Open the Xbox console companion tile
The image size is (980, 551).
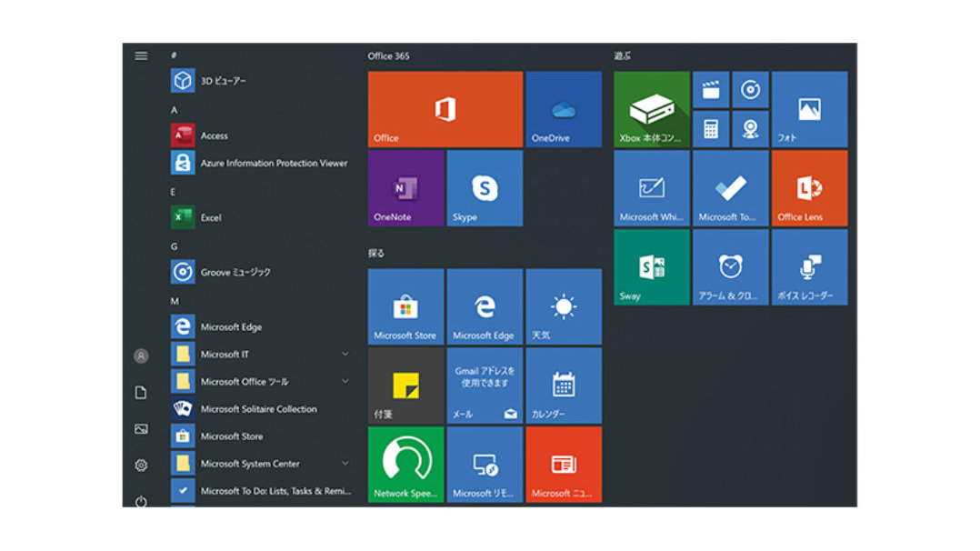click(x=651, y=109)
